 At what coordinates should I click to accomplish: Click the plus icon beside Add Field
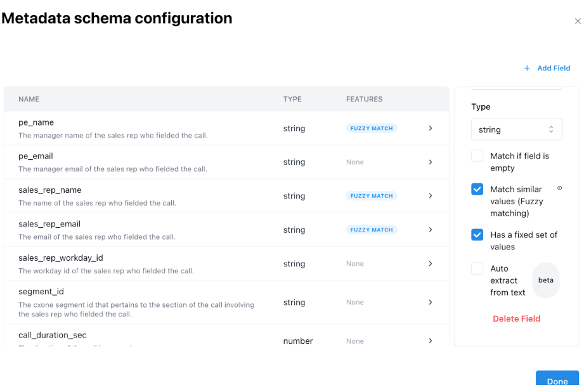tap(527, 68)
